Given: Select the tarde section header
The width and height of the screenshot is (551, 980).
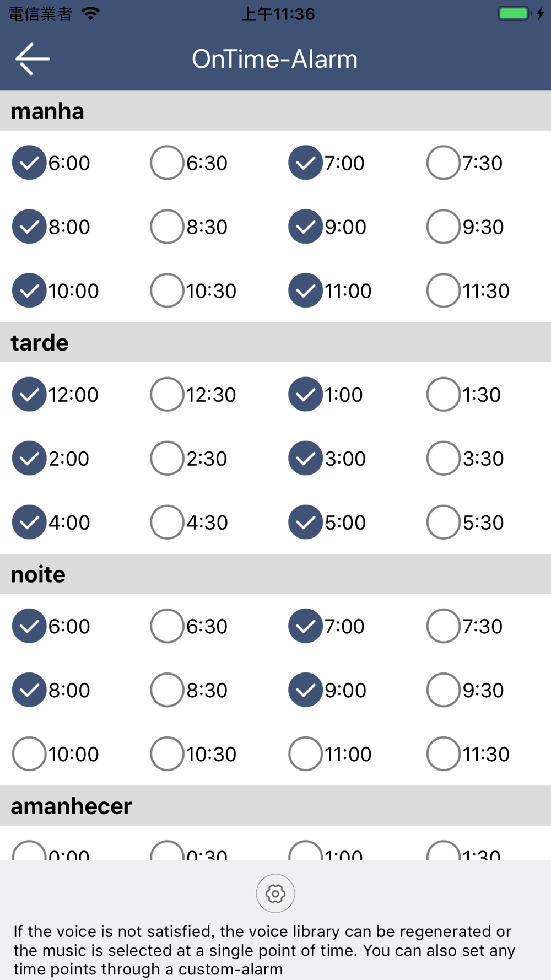Looking at the screenshot, I should (x=275, y=342).
